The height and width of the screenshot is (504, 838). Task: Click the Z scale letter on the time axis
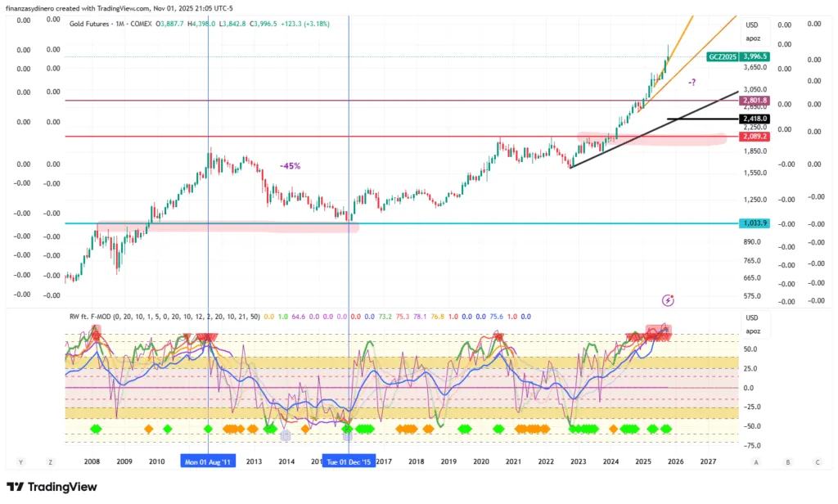[51, 461]
